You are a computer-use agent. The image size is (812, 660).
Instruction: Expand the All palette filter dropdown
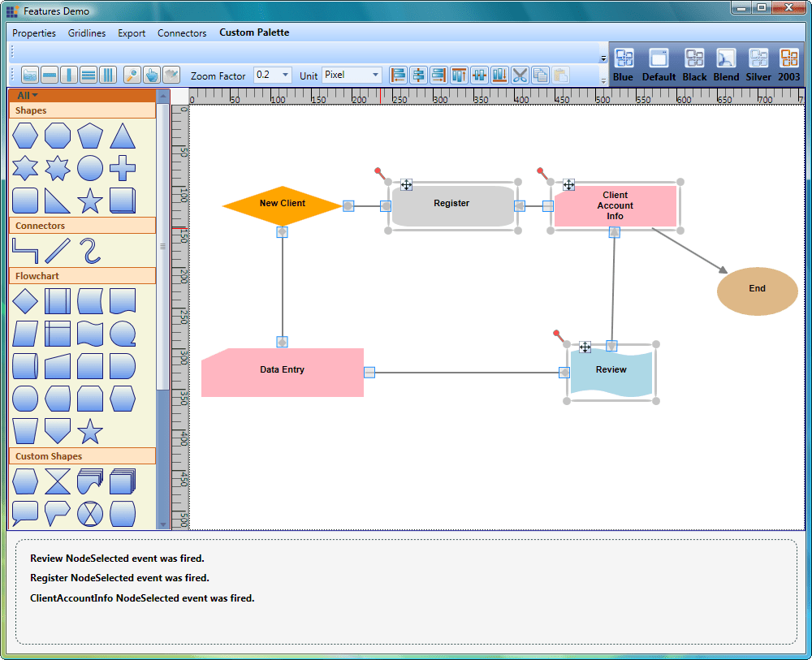(x=28, y=96)
